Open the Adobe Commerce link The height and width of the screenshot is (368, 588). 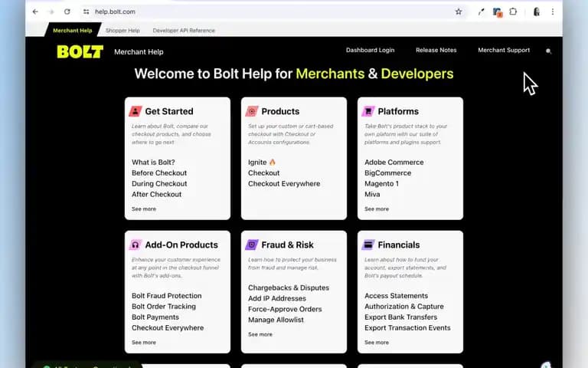coord(394,163)
